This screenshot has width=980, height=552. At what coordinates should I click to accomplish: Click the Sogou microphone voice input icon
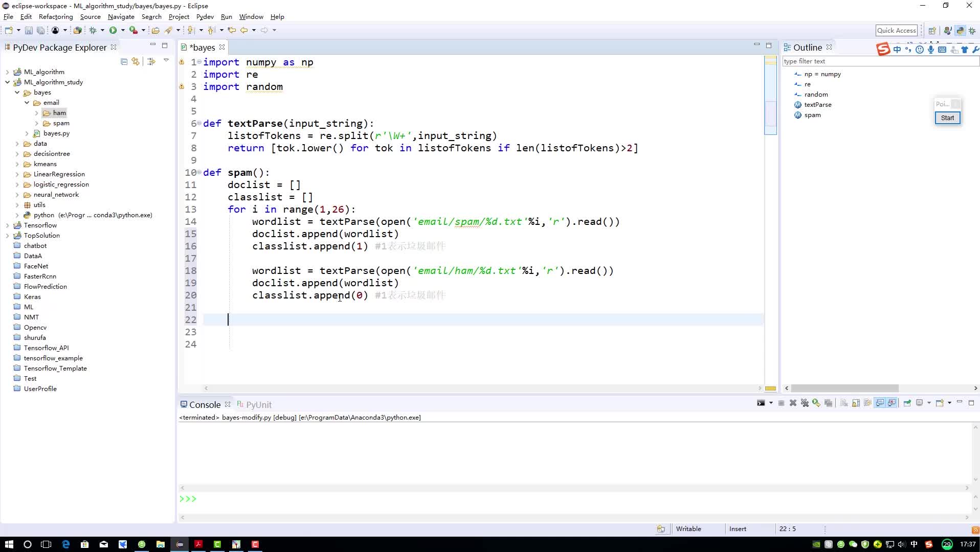pyautogui.click(x=930, y=50)
